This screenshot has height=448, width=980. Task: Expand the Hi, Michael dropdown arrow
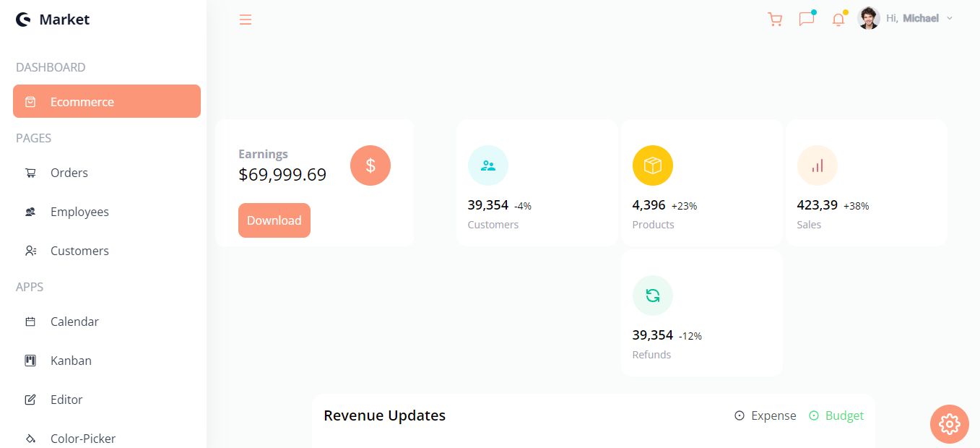(950, 19)
